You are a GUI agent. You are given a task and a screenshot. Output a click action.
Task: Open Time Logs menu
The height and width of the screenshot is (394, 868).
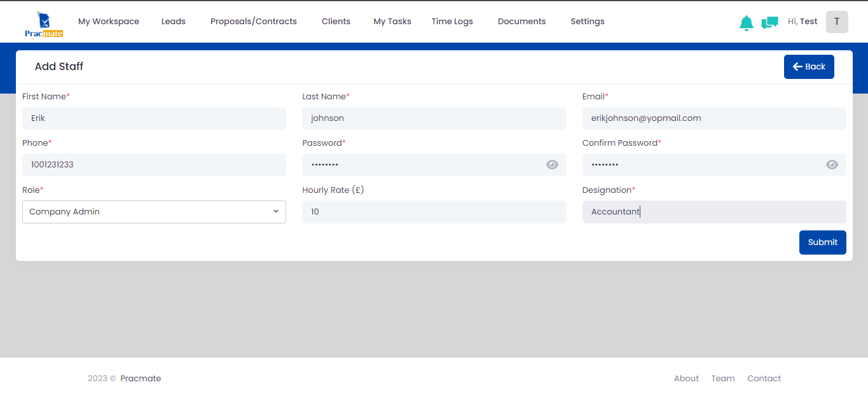pos(452,22)
